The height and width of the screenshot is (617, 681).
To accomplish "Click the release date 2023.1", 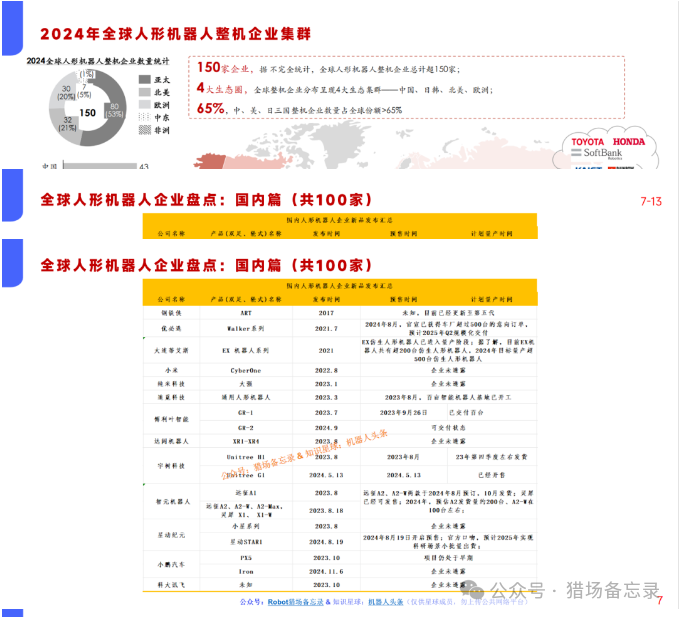I will point(326,384).
